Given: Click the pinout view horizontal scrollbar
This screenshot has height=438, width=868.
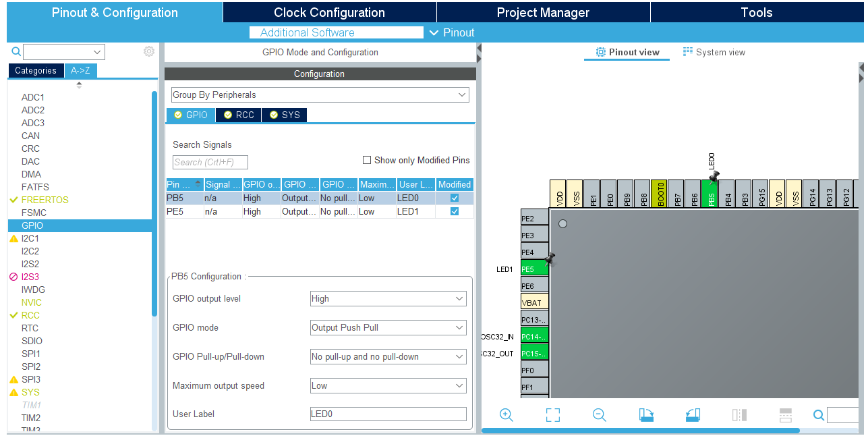Looking at the screenshot, I should click(641, 430).
